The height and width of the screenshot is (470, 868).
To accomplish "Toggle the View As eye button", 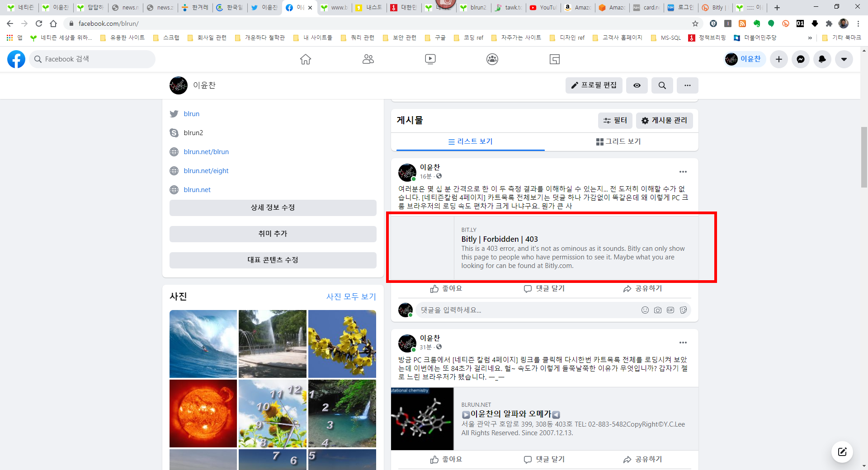I will 637,85.
